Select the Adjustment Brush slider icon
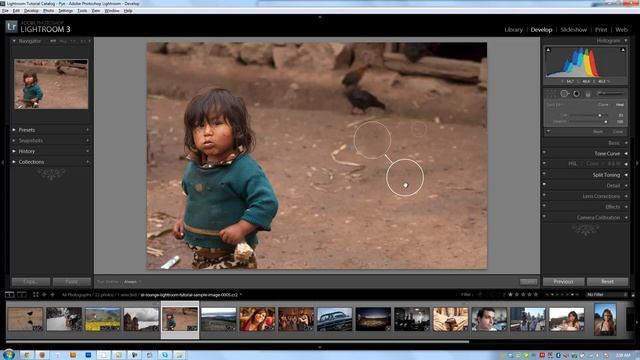The width and height of the screenshot is (640, 360). [x=610, y=94]
